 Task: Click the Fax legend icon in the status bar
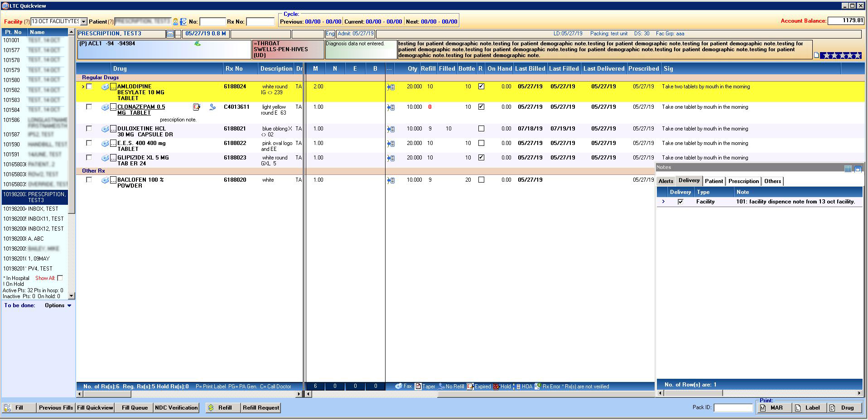[399, 386]
